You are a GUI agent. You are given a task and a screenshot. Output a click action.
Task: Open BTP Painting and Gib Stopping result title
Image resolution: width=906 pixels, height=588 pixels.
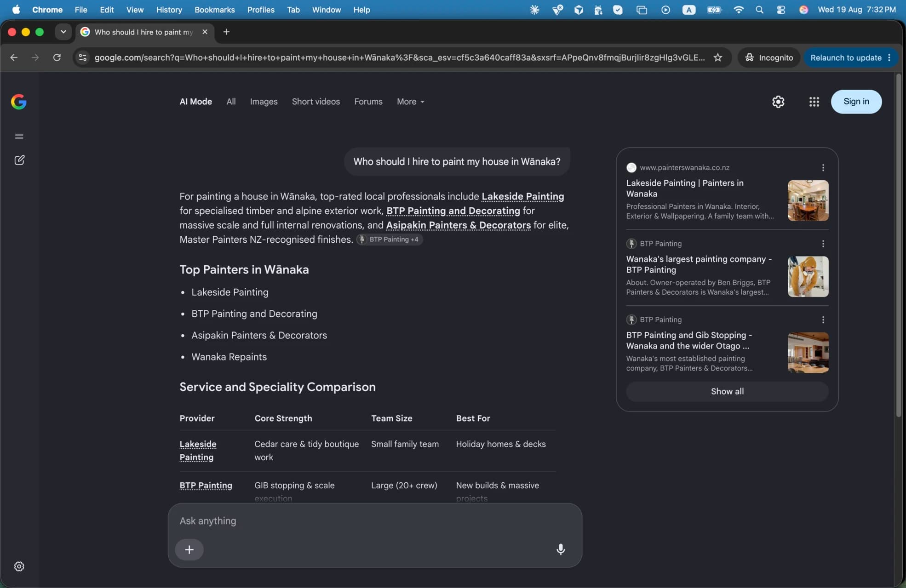click(689, 341)
